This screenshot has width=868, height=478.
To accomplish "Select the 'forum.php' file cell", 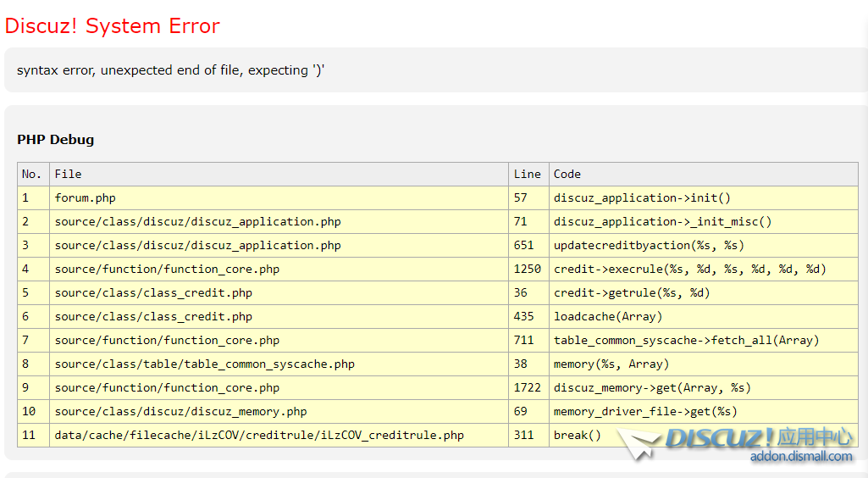I will [x=279, y=197].
